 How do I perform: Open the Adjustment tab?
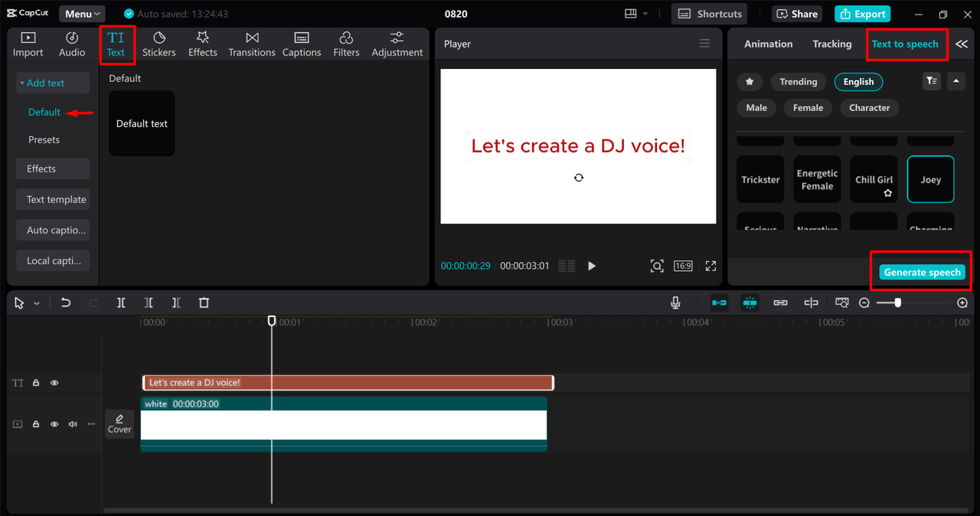click(397, 44)
